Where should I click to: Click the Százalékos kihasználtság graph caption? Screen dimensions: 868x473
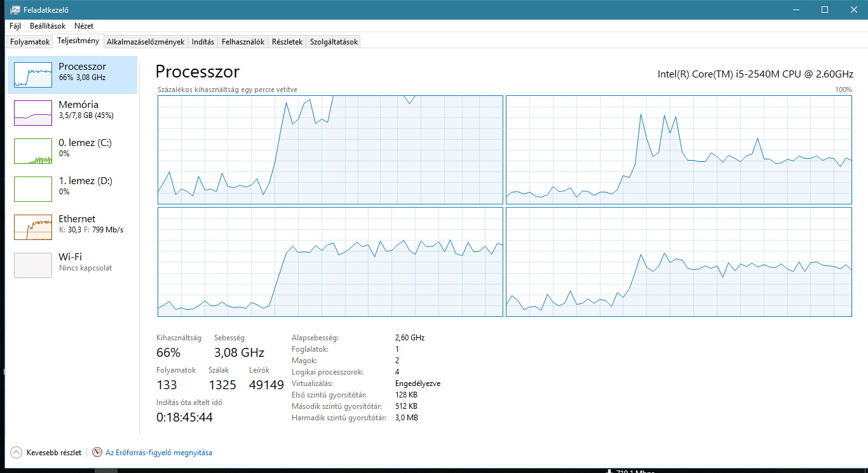pos(227,90)
